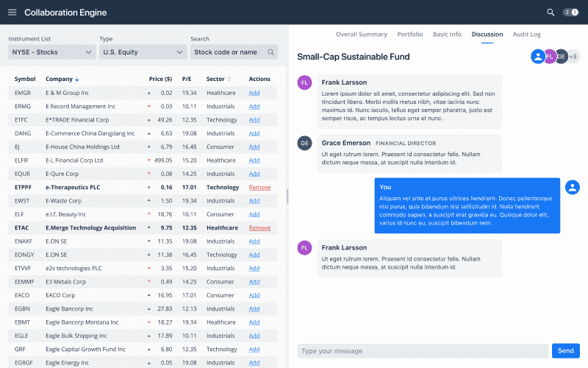
Task: Toggle sort on Sector column
Action: [x=229, y=79]
